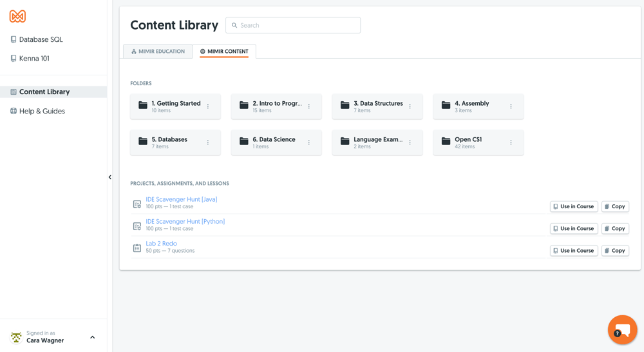Collapse the sidebar with the chevron arrow
The height and width of the screenshot is (352, 644).
point(109,177)
